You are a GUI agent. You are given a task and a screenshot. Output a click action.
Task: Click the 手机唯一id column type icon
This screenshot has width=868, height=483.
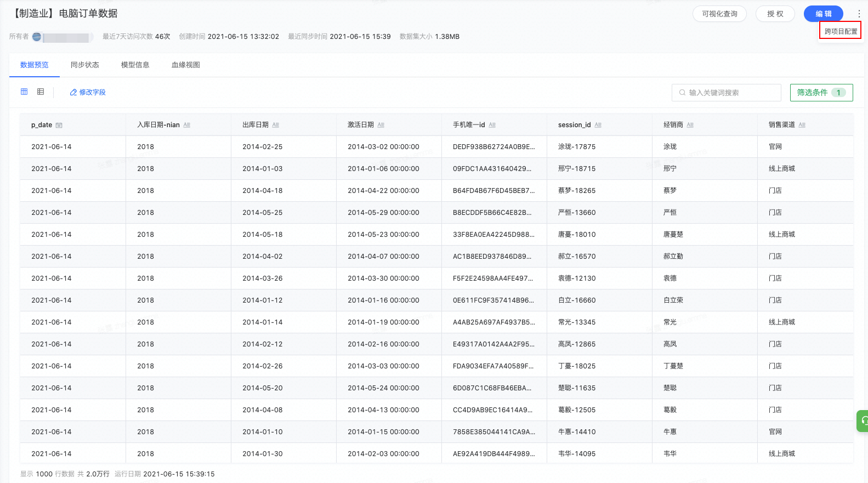point(492,125)
